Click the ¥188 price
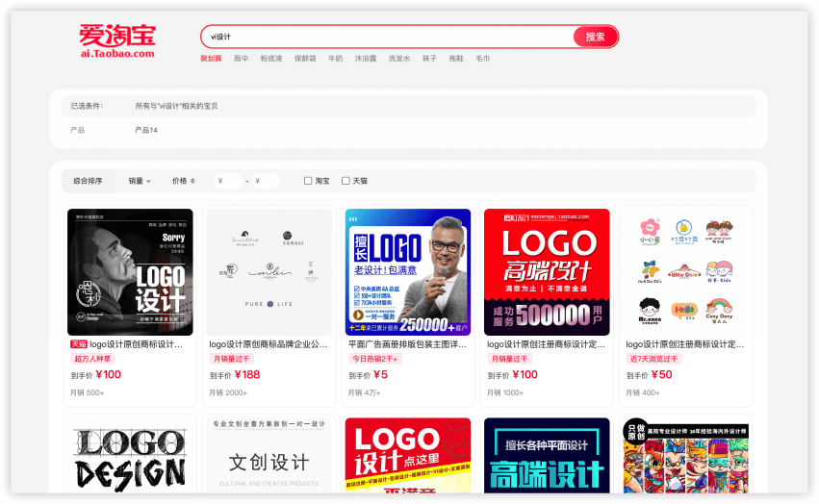This screenshot has width=819, height=504. coord(247,374)
